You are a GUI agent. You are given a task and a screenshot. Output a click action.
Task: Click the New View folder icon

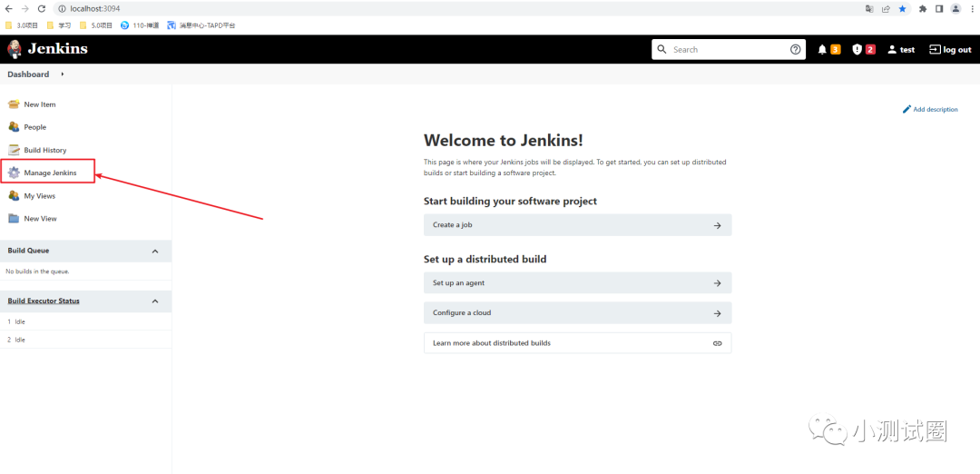coord(14,219)
